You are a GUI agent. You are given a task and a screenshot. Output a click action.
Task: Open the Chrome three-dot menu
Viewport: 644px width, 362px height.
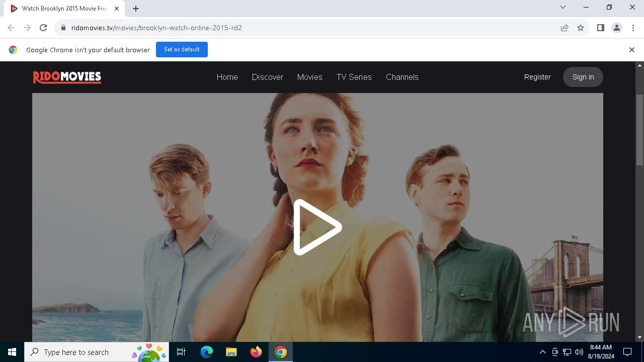point(633,28)
